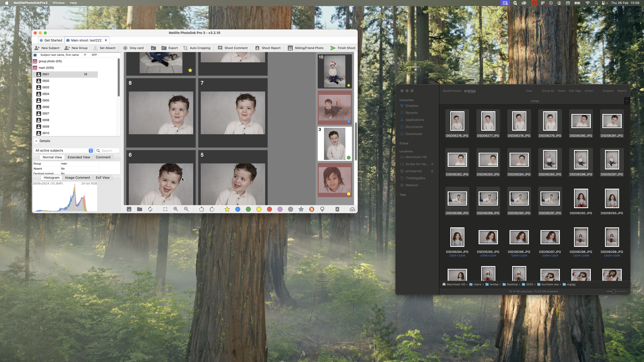The height and width of the screenshot is (362, 644).
Task: Toggle the orange S marker
Action: click(312, 209)
